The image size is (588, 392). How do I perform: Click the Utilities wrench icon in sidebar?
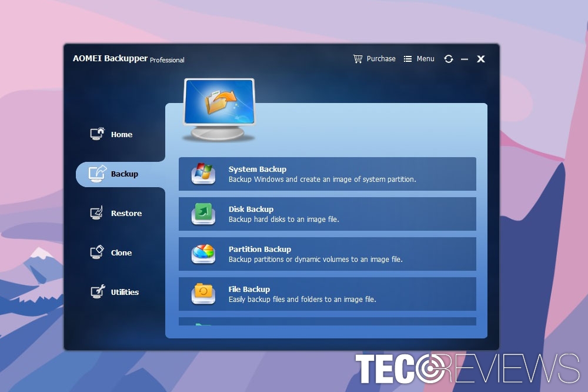point(98,291)
